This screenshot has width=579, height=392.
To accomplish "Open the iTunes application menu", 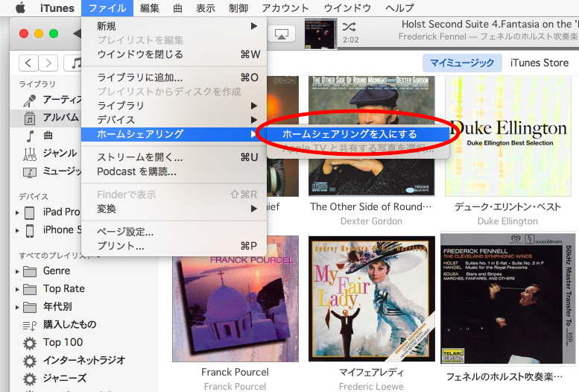I will pyautogui.click(x=57, y=7).
